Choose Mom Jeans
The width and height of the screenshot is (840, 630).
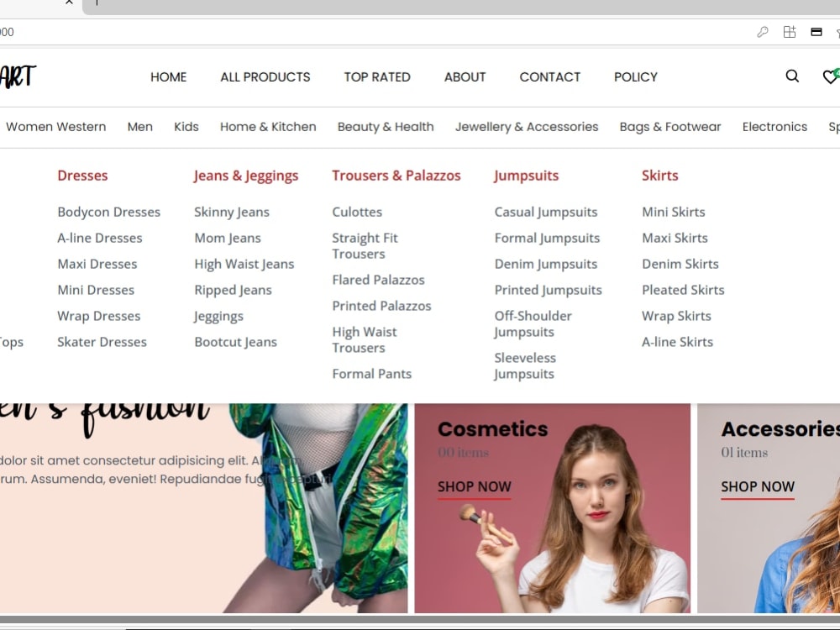(x=228, y=238)
